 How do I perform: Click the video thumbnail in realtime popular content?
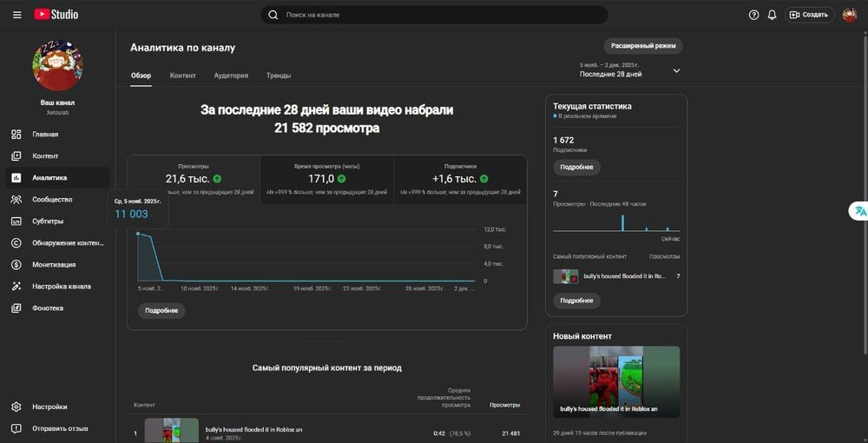566,276
